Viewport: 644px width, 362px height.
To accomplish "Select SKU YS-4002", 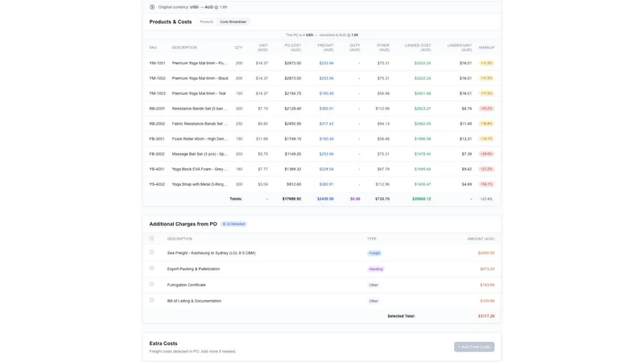I will (x=157, y=185).
